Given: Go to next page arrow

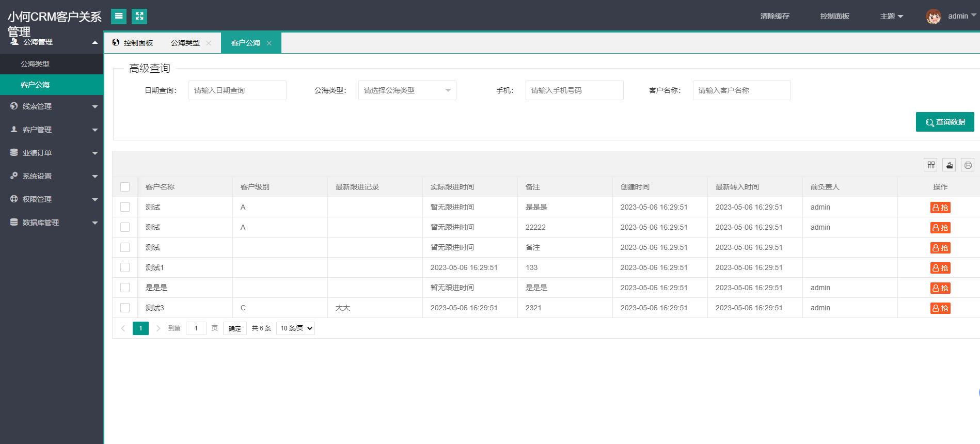Looking at the screenshot, I should tap(158, 328).
